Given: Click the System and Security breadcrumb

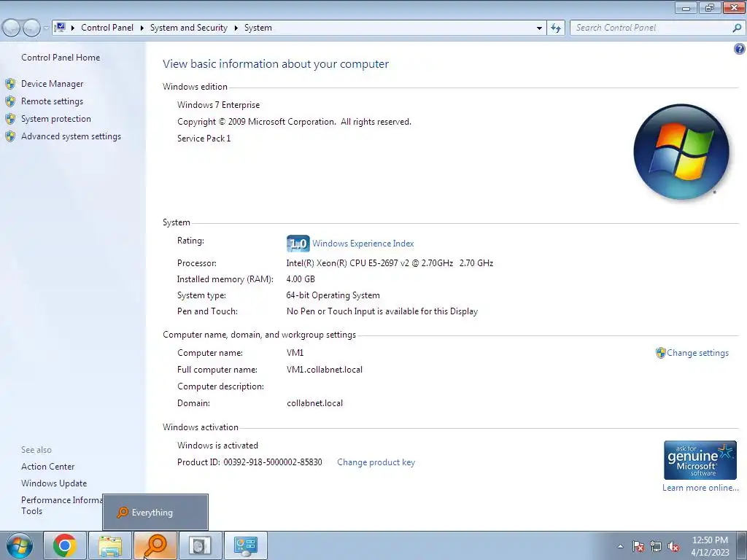Looking at the screenshot, I should 189,28.
